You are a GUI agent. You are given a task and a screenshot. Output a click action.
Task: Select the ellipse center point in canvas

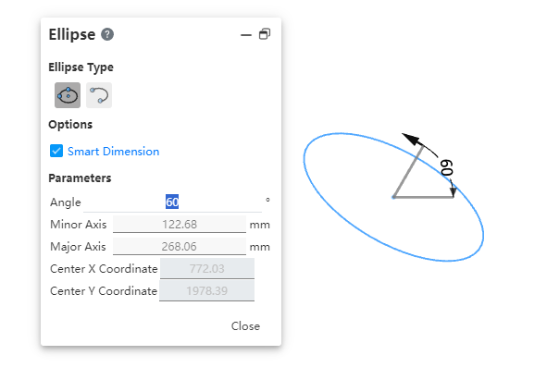pyautogui.click(x=393, y=197)
